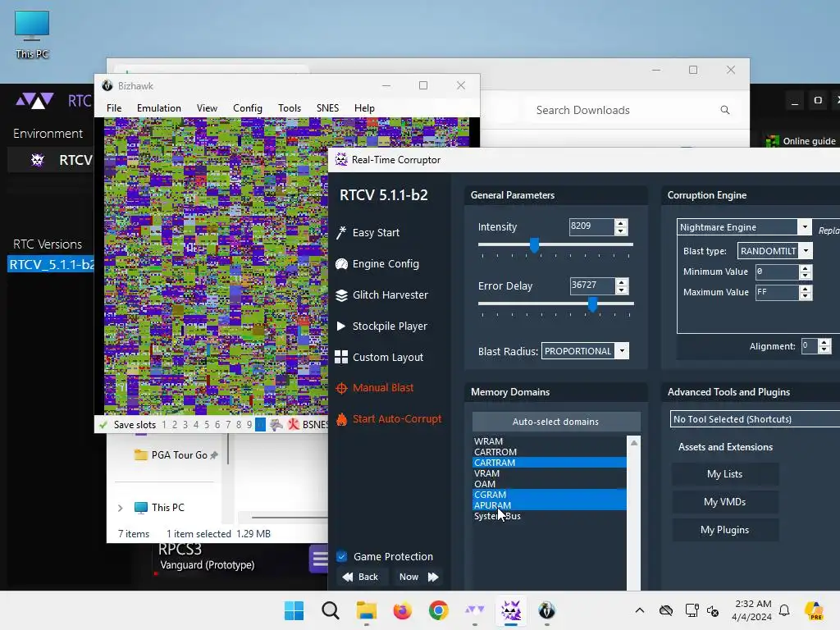Open the Custom Layout grid icon
The width and height of the screenshot is (840, 630).
(341, 358)
